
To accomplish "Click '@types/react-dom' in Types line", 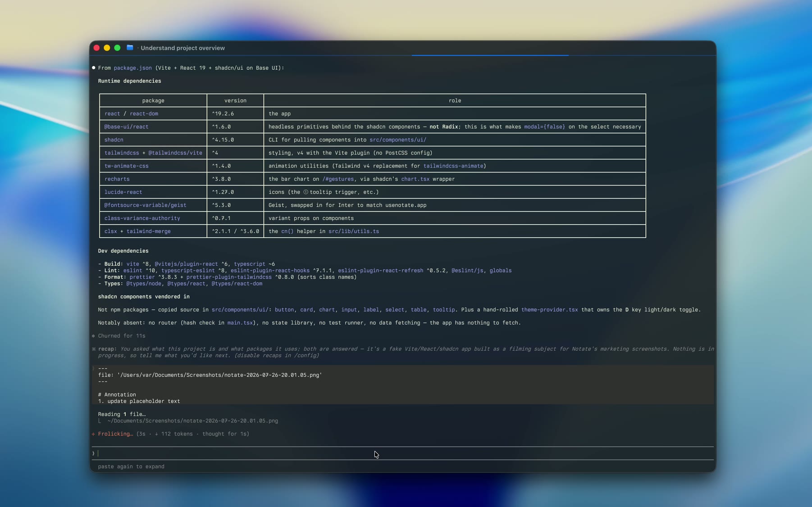I will coord(237,284).
